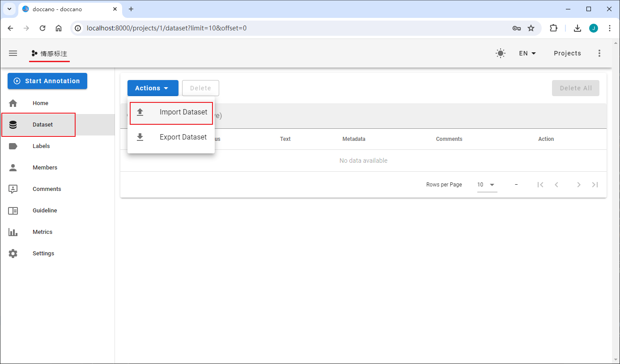Open Settings from the sidebar
This screenshot has height=364, width=620.
(43, 254)
